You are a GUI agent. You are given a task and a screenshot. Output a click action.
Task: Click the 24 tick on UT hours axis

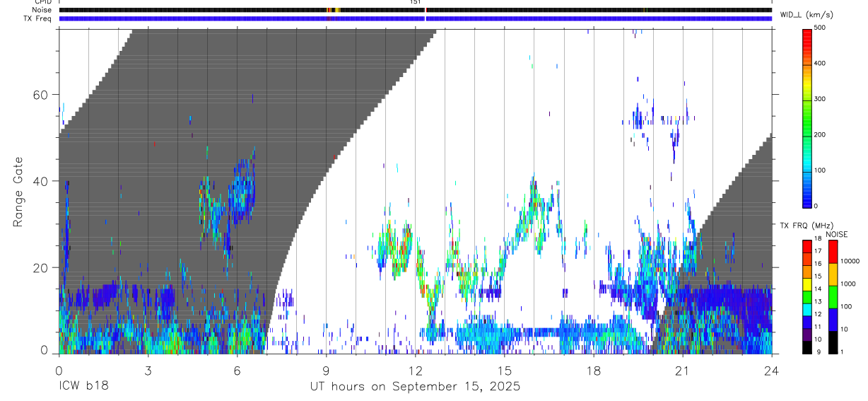[771, 370]
